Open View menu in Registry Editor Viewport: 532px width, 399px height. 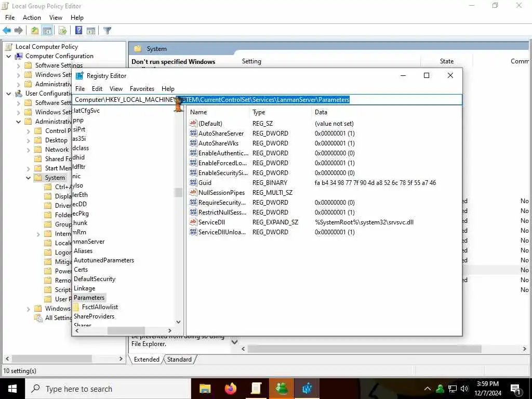(x=116, y=88)
